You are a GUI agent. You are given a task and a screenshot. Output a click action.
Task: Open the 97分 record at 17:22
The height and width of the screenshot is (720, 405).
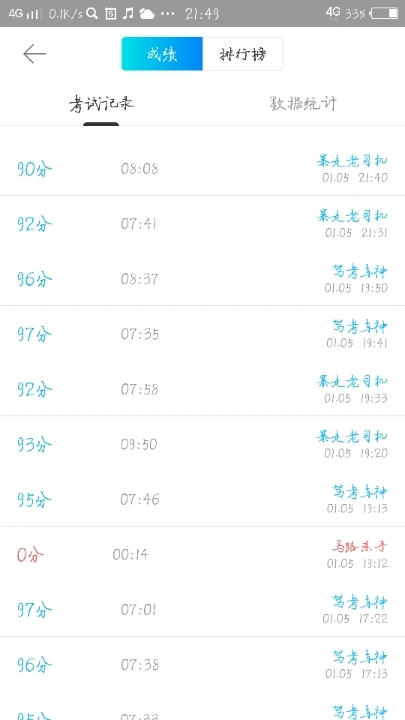click(202, 609)
